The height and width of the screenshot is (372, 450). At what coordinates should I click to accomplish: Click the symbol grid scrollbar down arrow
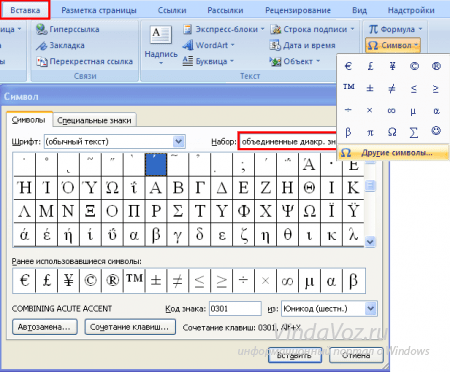[370, 241]
